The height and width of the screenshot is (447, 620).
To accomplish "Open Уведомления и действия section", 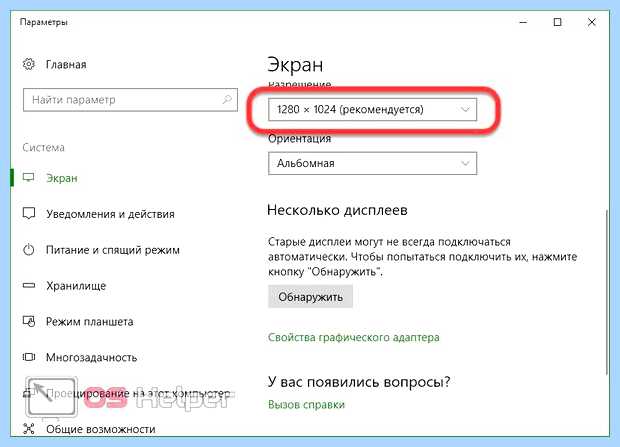I will click(110, 214).
